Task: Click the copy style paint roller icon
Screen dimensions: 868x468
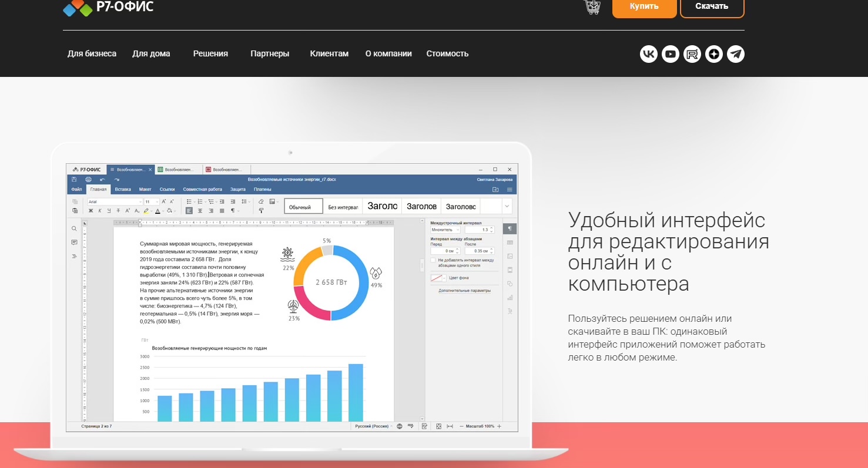Action: coord(261,210)
